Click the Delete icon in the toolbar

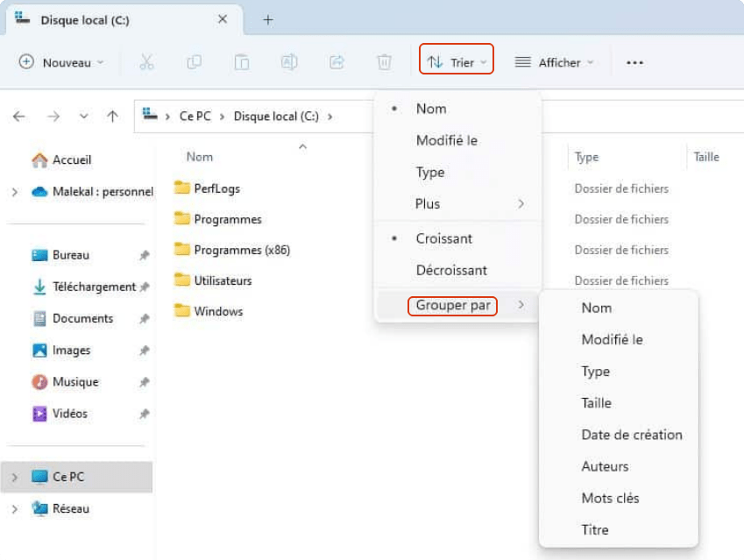384,62
